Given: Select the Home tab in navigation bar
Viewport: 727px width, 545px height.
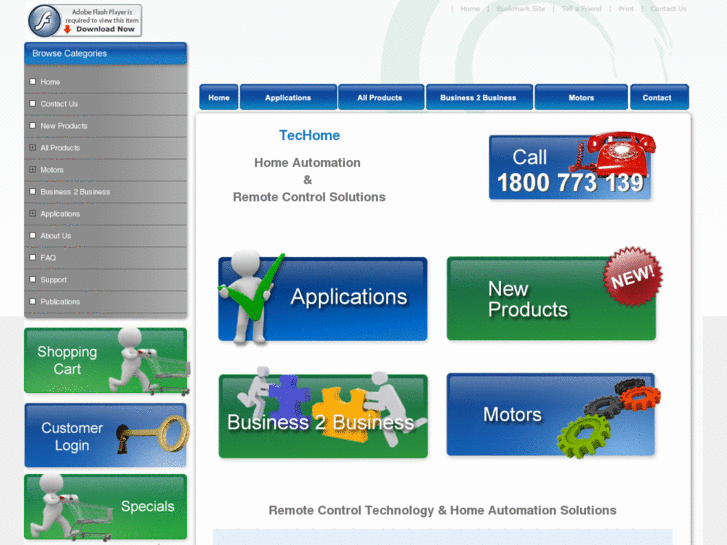Looking at the screenshot, I should point(219,97).
